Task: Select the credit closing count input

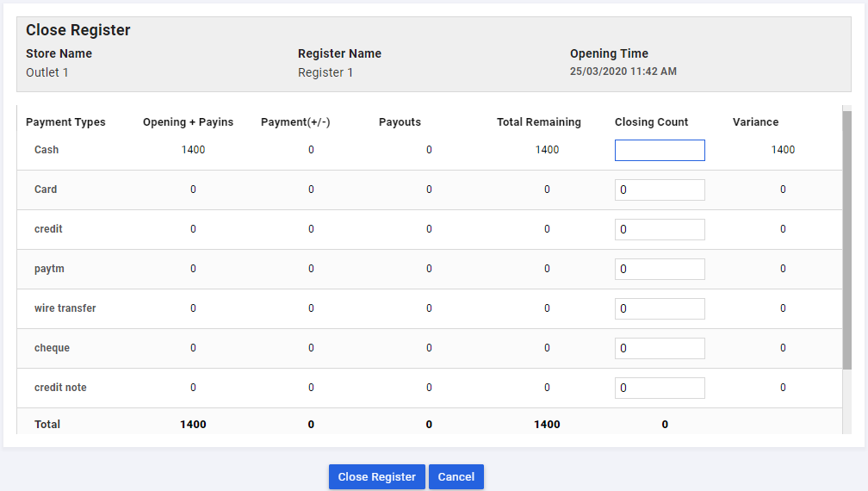Action: (x=660, y=229)
